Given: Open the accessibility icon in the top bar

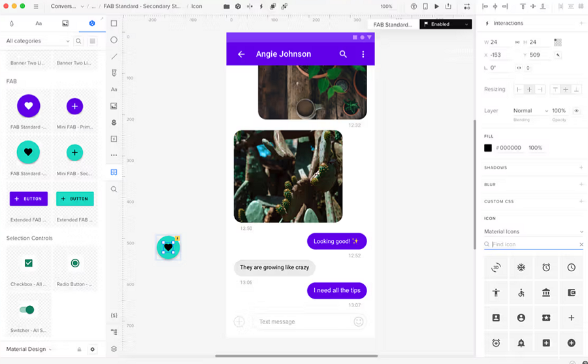Looking at the screenshot, I should point(414,7).
